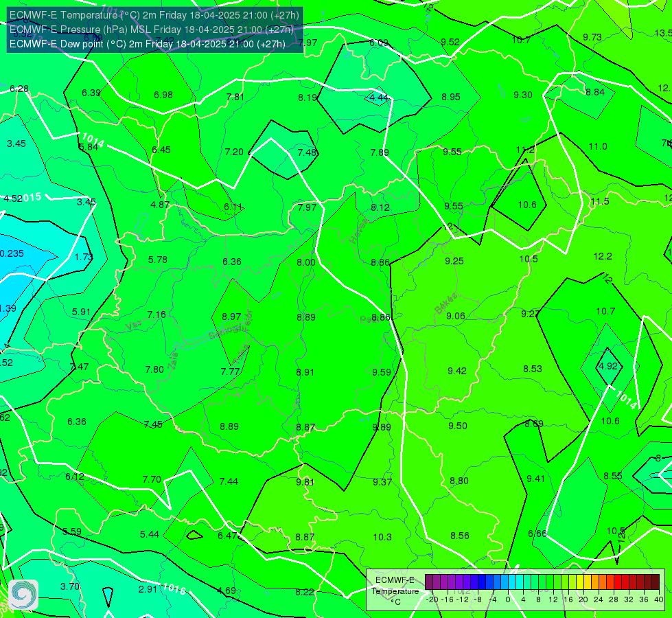
Task: Click the 7.20 grid value
Action: click(234, 152)
